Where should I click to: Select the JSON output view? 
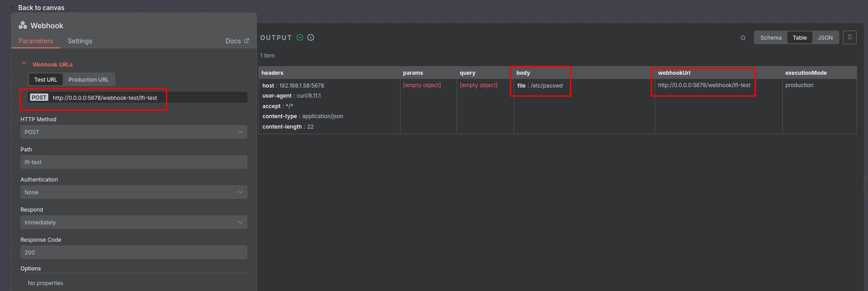coord(825,38)
